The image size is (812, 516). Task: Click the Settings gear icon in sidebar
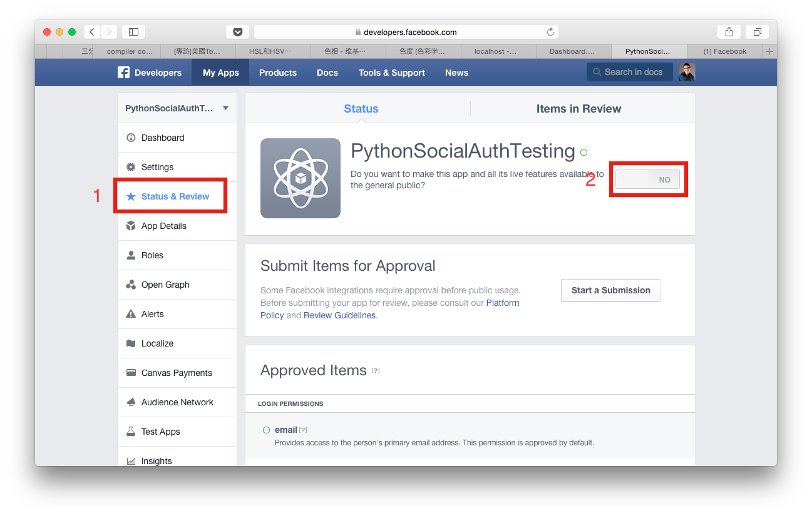tap(131, 167)
